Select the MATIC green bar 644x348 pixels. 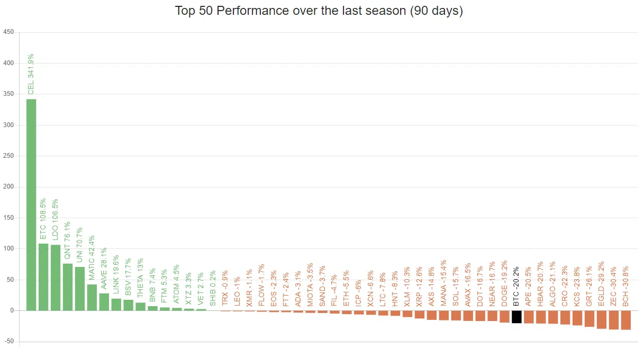click(92, 297)
